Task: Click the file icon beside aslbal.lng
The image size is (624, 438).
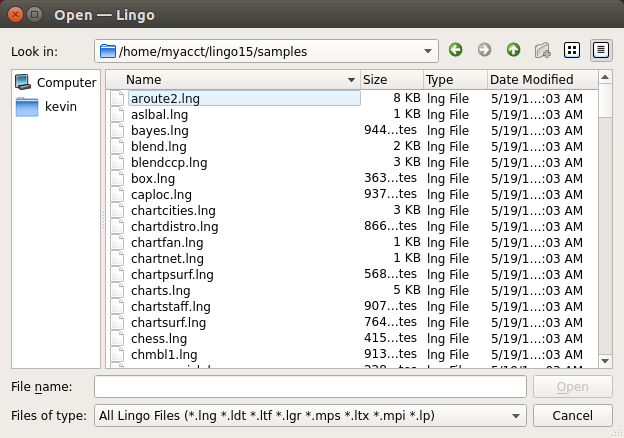Action: (x=117, y=115)
